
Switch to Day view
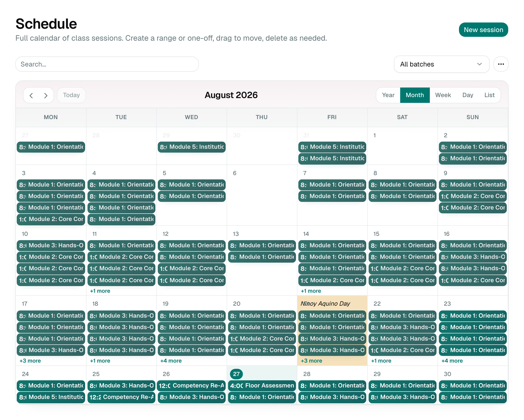pyautogui.click(x=468, y=95)
